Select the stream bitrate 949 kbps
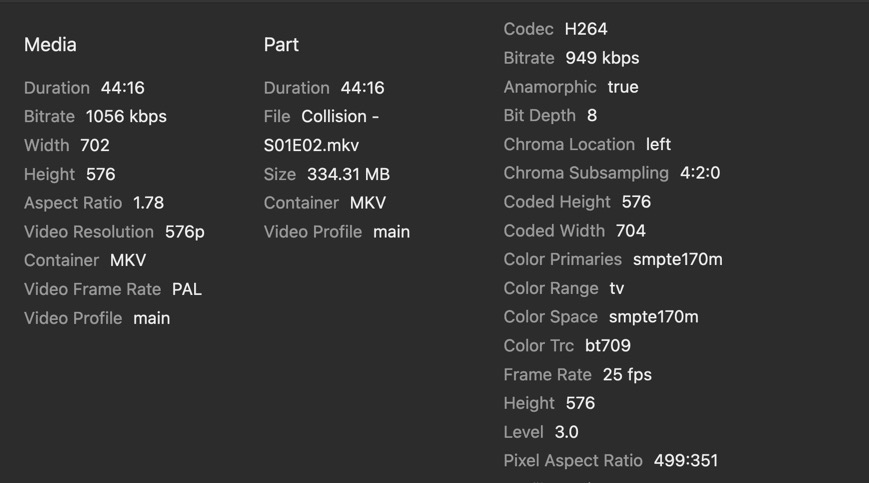Viewport: 869px width, 483px height. (x=602, y=59)
